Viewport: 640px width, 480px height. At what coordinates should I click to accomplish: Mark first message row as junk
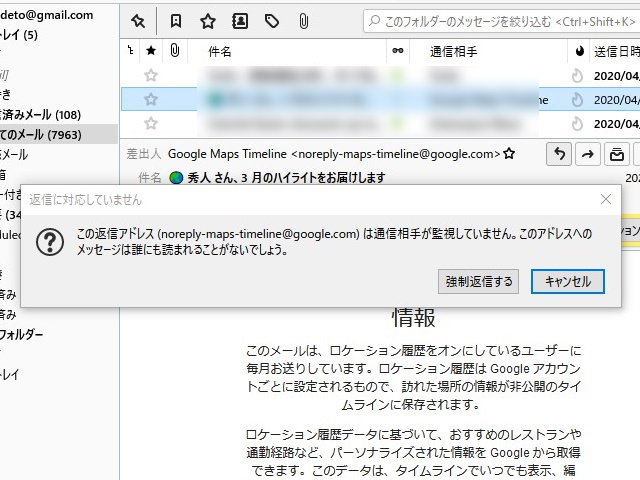577,76
